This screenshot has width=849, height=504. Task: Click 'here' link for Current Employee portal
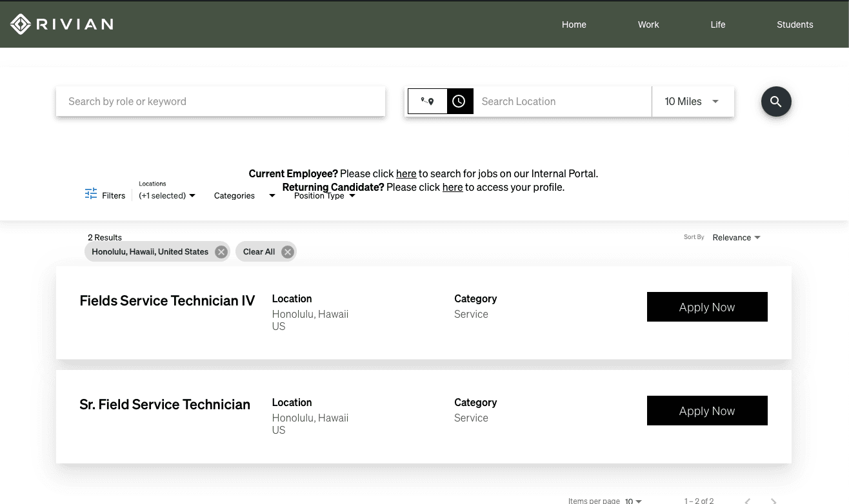406,173
